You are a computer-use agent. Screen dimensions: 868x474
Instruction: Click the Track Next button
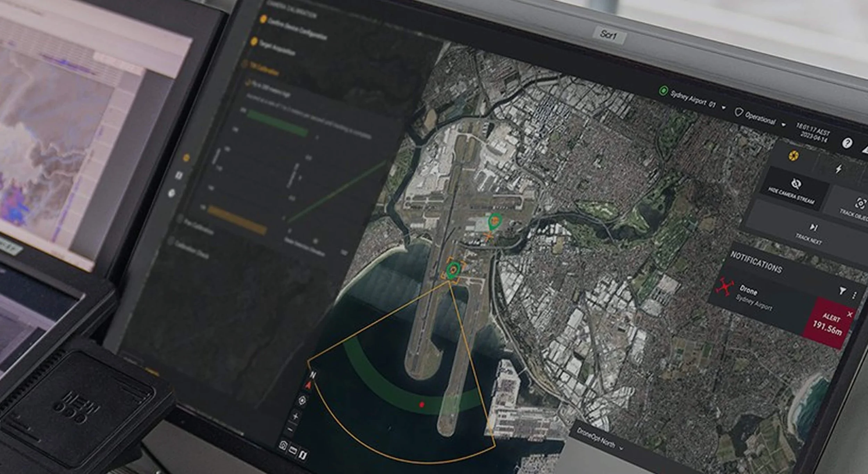coord(812,233)
